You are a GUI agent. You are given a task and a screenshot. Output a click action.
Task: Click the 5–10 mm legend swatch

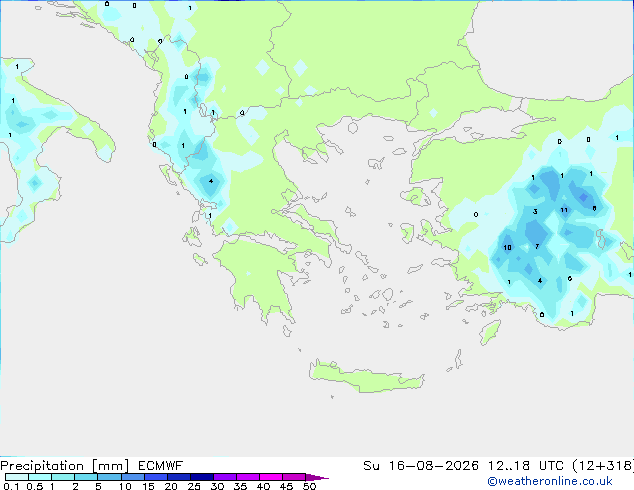109,477
